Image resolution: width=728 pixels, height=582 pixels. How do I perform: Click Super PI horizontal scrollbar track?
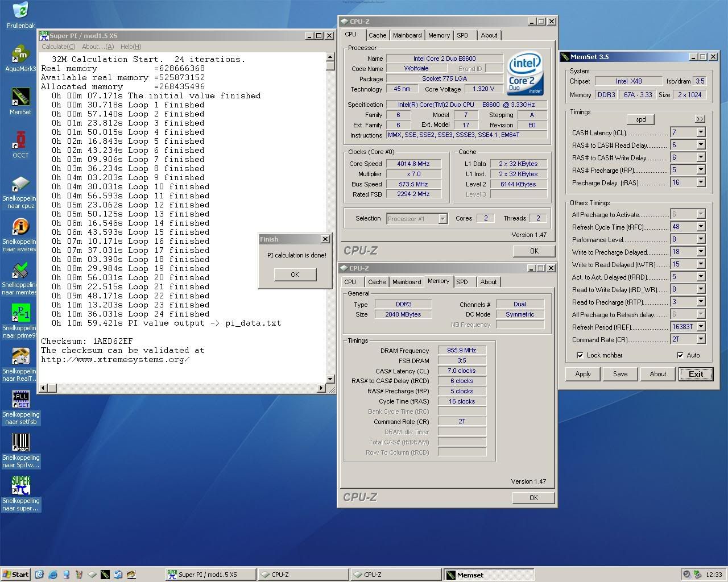(187, 388)
